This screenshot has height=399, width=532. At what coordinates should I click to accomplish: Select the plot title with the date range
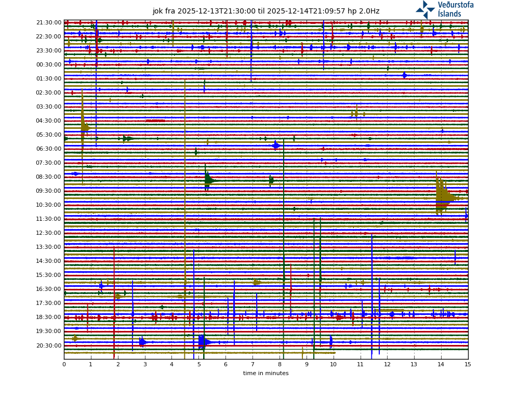(265, 11)
